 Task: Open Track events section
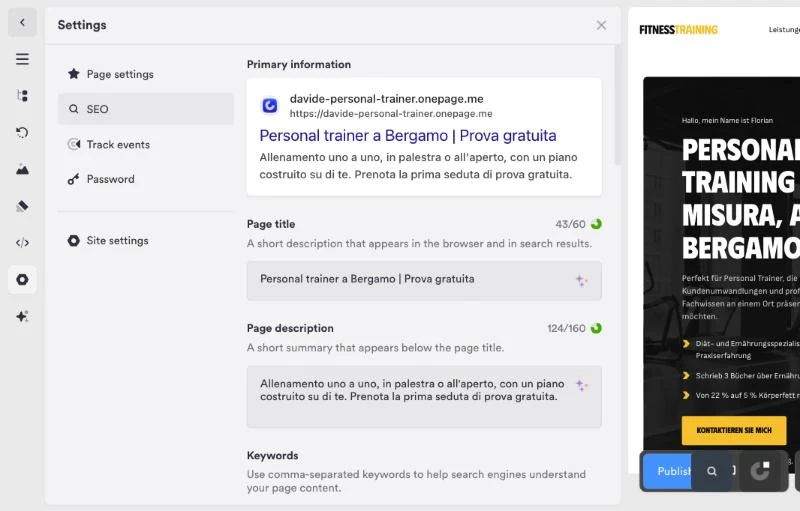(146, 144)
